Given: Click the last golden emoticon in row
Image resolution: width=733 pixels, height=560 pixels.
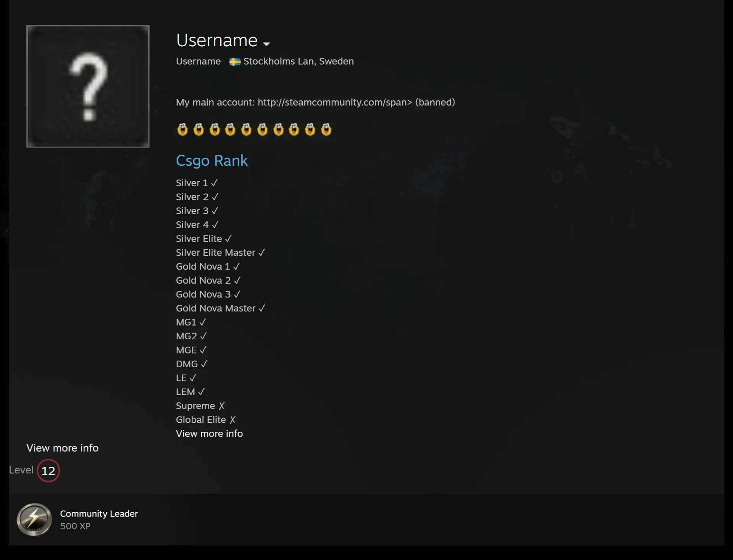Looking at the screenshot, I should [x=326, y=129].
